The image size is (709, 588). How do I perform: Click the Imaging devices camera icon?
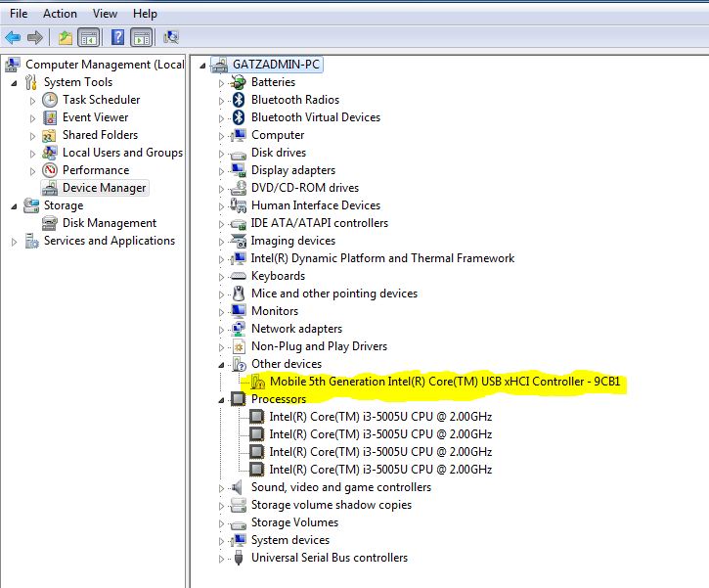tap(238, 241)
